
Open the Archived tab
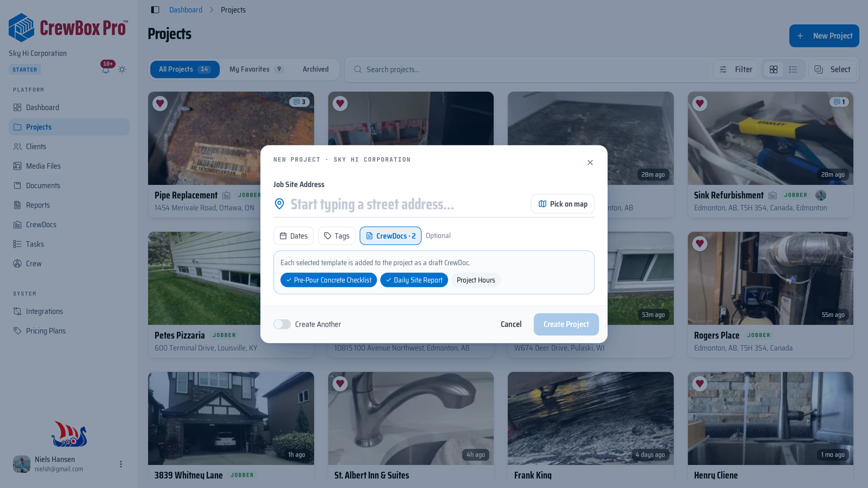[x=316, y=69]
